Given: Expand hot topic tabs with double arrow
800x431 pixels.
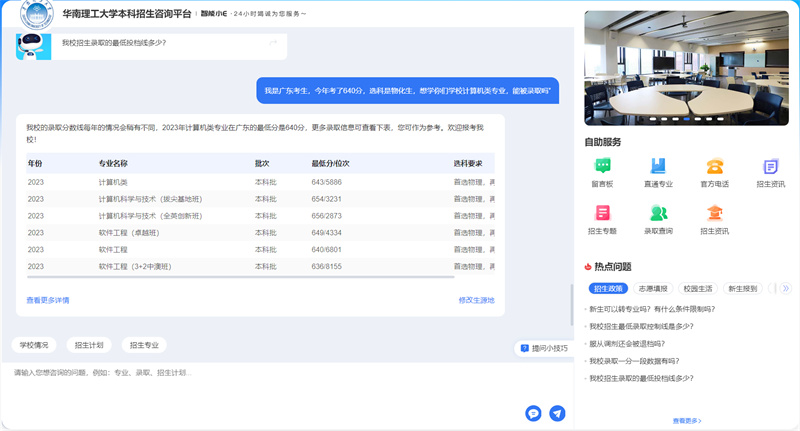Looking at the screenshot, I should point(786,288).
